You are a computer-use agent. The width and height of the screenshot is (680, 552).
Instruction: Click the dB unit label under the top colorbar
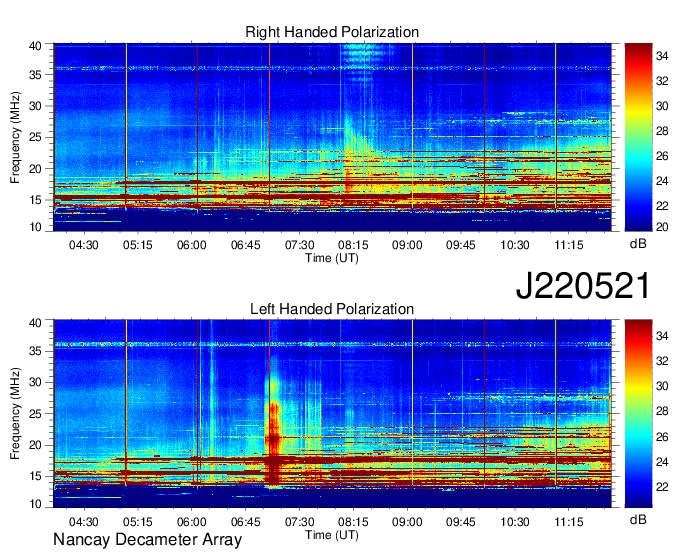[638, 244]
